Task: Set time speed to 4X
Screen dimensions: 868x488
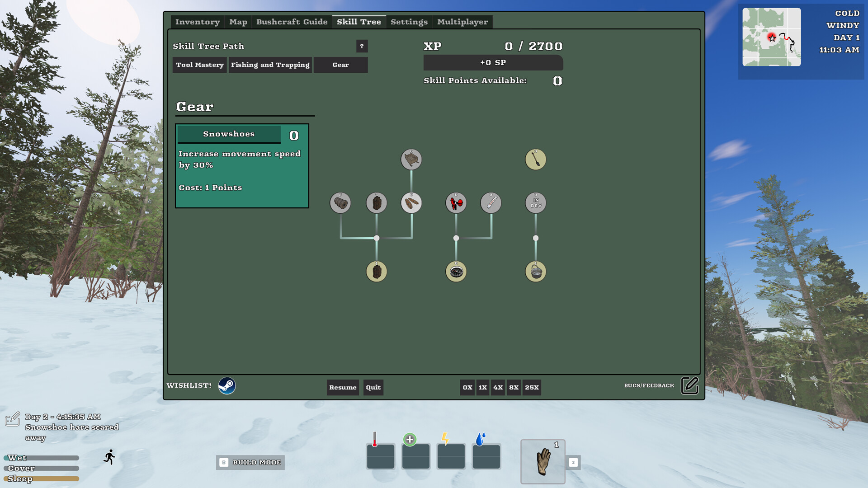Action: click(x=498, y=387)
